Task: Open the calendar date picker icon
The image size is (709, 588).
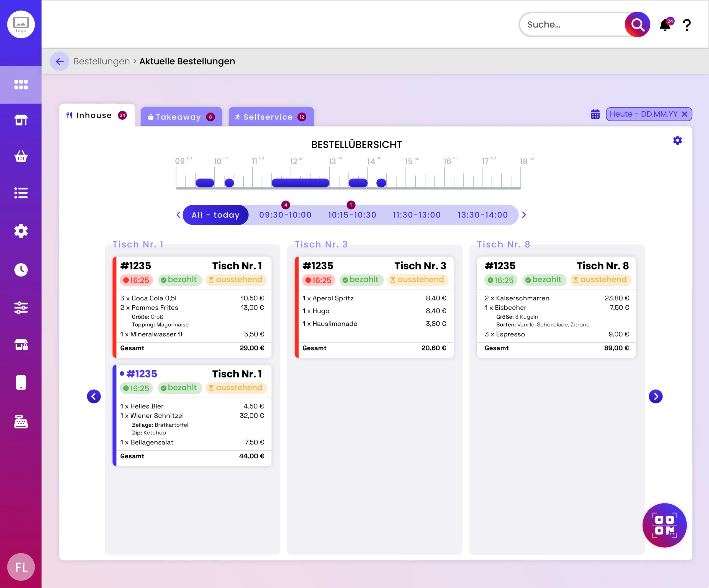Action: click(x=595, y=114)
